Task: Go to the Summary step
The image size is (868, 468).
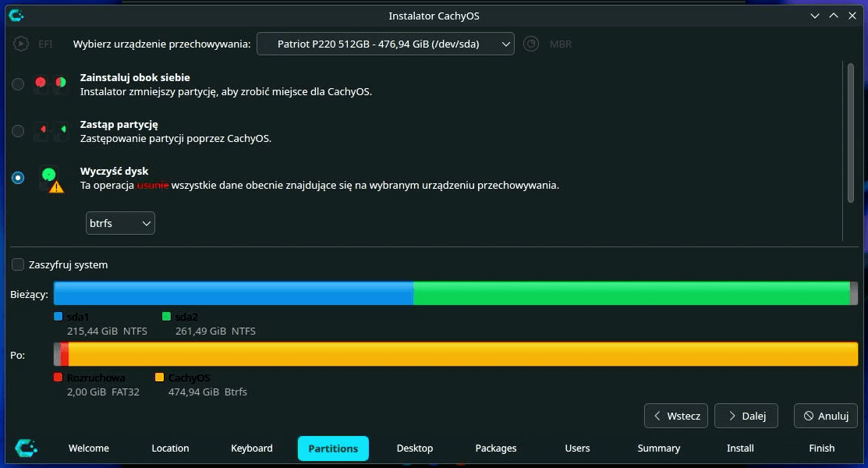Action: 659,448
